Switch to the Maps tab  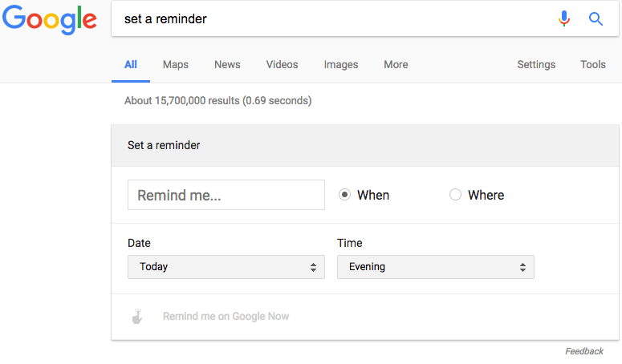[176, 65]
